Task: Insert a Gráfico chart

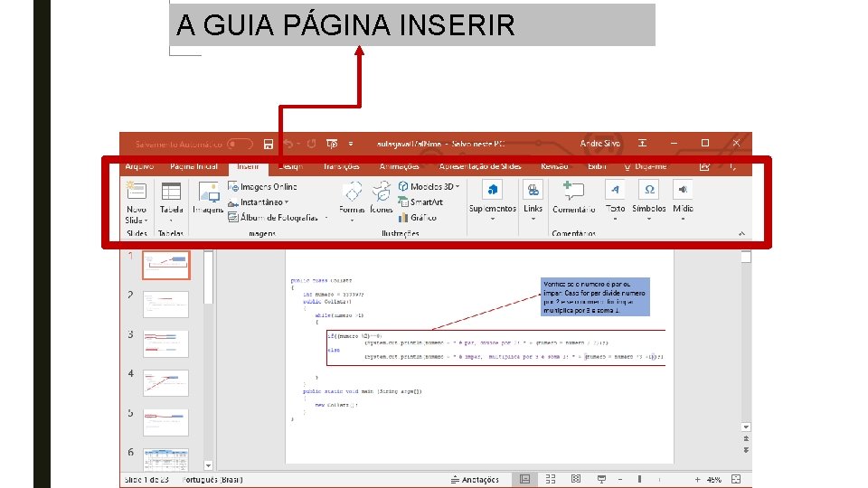Action: tap(418, 218)
